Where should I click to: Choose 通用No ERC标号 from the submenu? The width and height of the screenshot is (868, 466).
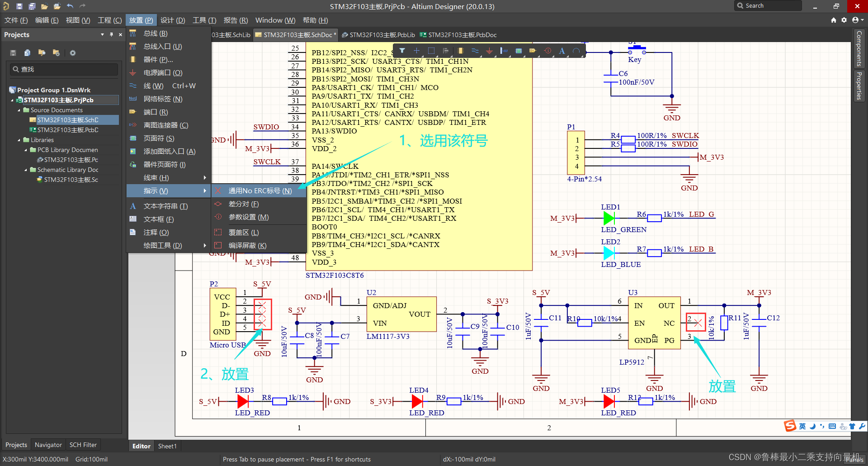pyautogui.click(x=260, y=191)
